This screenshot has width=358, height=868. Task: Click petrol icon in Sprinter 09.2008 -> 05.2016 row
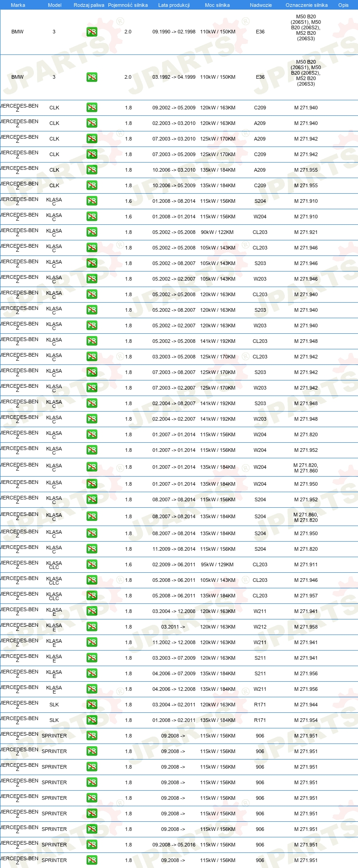point(92,845)
